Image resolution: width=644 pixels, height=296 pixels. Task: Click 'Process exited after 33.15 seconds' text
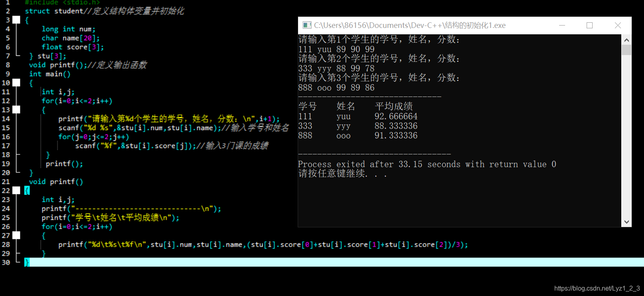[x=381, y=164]
